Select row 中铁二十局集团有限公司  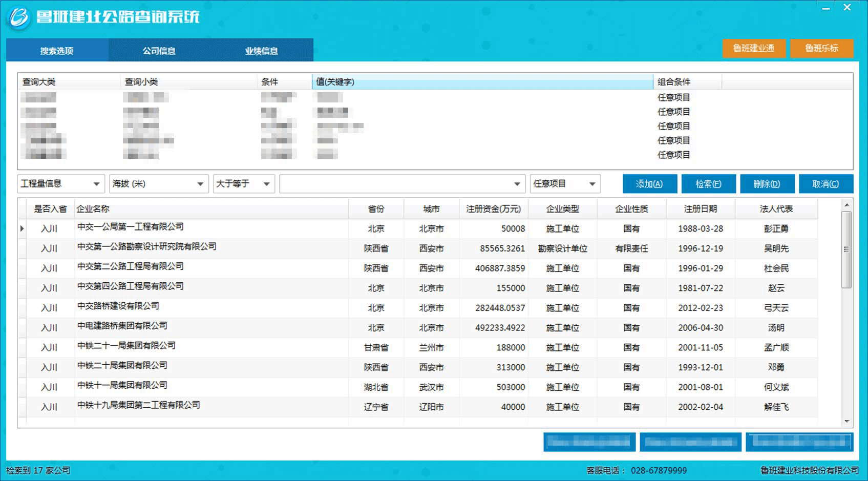point(418,367)
